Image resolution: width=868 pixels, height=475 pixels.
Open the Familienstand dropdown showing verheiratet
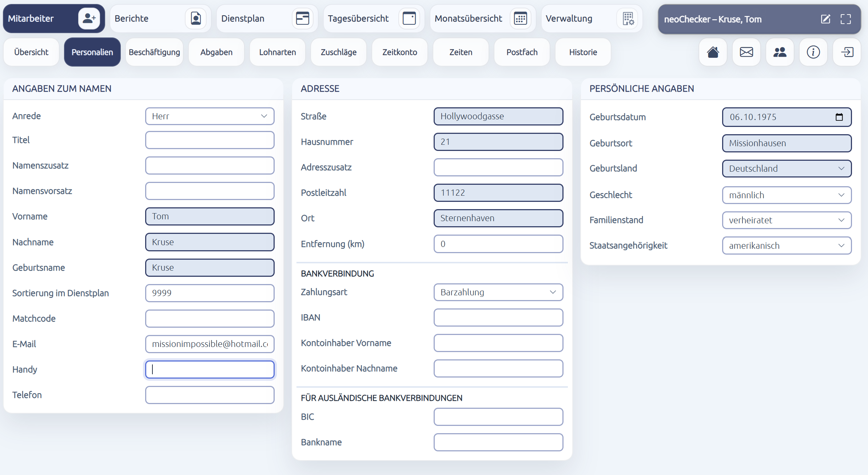tap(787, 220)
